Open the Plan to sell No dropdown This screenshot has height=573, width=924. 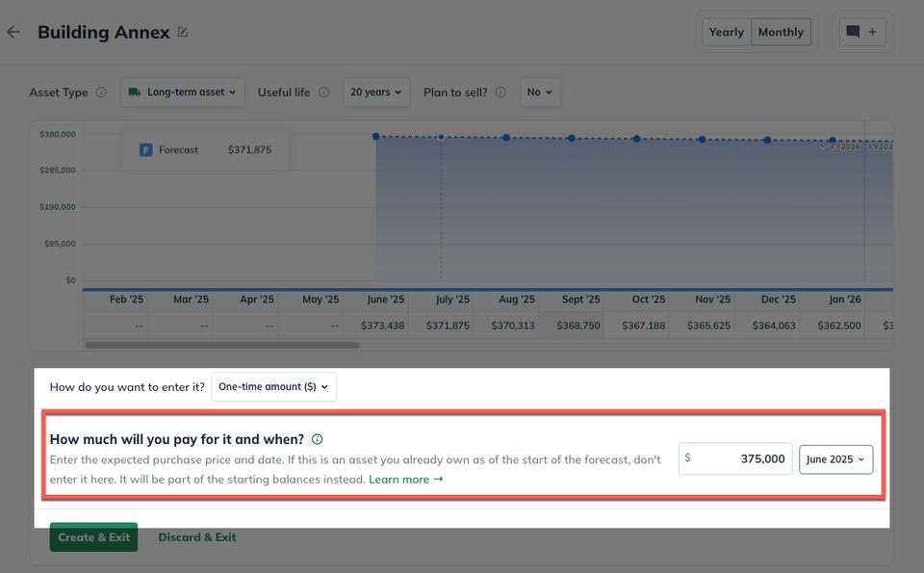[x=540, y=92]
